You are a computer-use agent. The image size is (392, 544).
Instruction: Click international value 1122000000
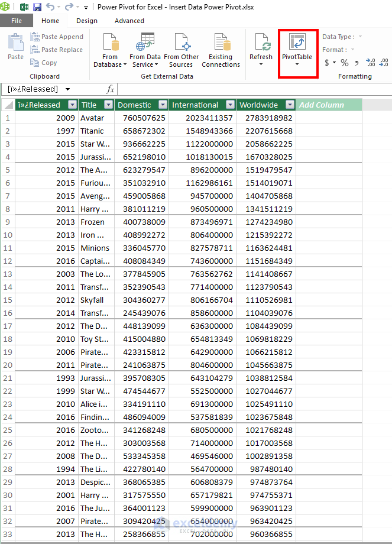tap(203, 144)
